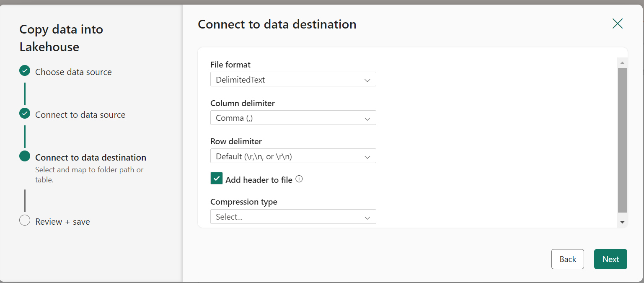
Task: Open the Column delimiter dropdown
Action: tap(292, 118)
